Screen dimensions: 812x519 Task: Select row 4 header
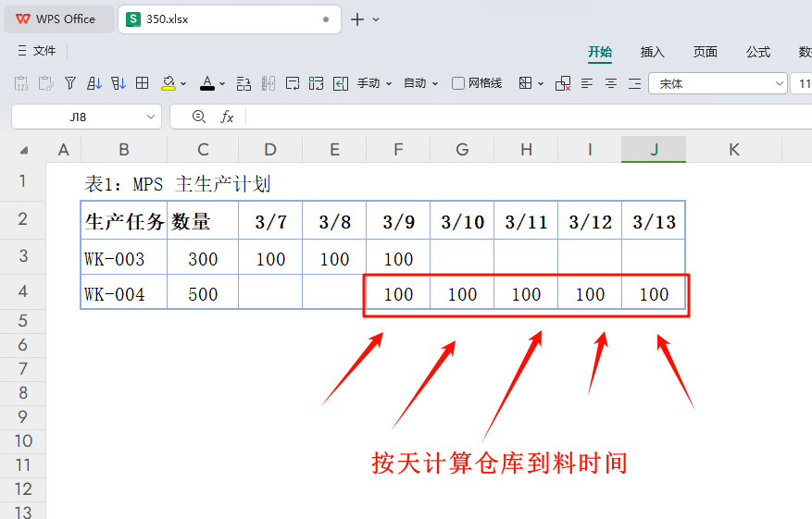point(23,291)
